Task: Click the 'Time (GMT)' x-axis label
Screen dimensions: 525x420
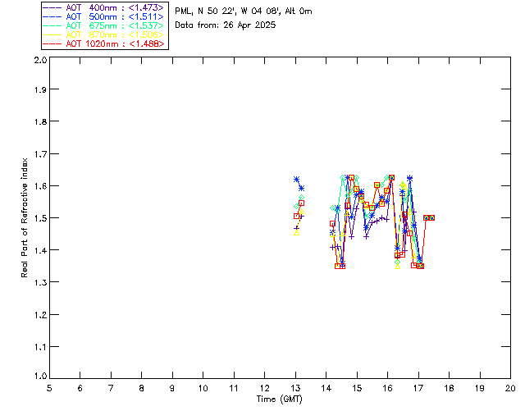Action: click(280, 399)
